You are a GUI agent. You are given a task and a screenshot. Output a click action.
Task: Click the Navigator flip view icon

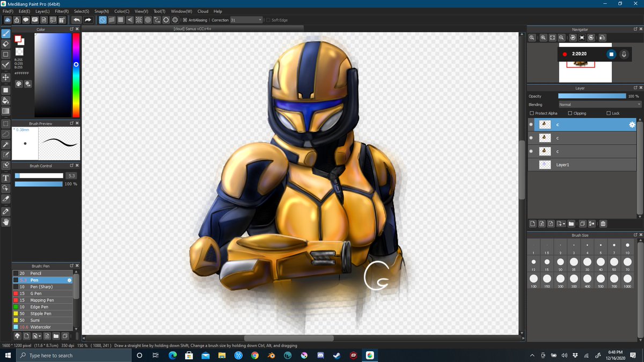(602, 38)
